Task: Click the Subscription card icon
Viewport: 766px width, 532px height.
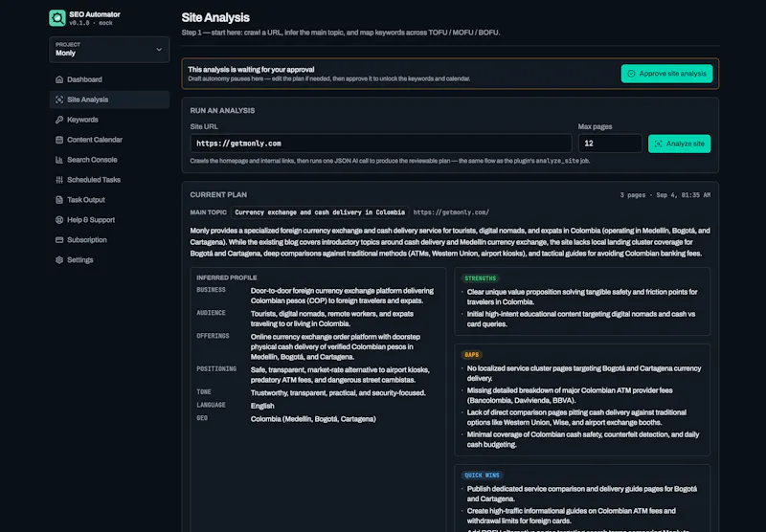Action: 59,239
